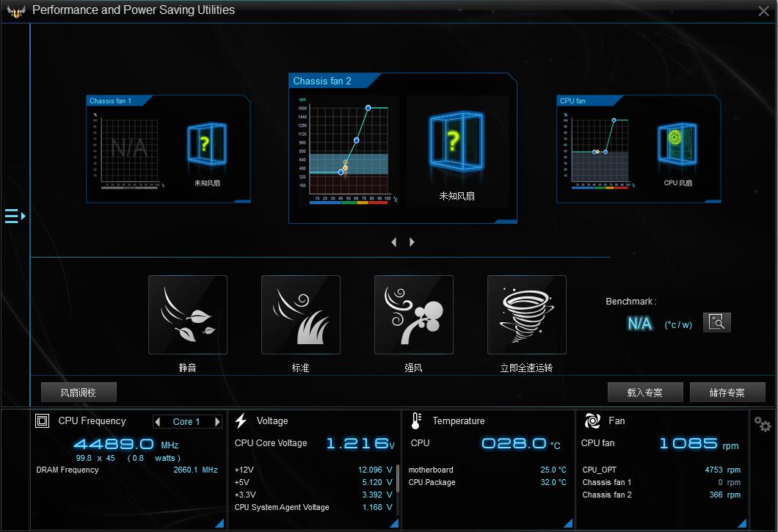The width and height of the screenshot is (778, 532).
Task: Expand the Voltage panel corner triangle
Action: 394,523
